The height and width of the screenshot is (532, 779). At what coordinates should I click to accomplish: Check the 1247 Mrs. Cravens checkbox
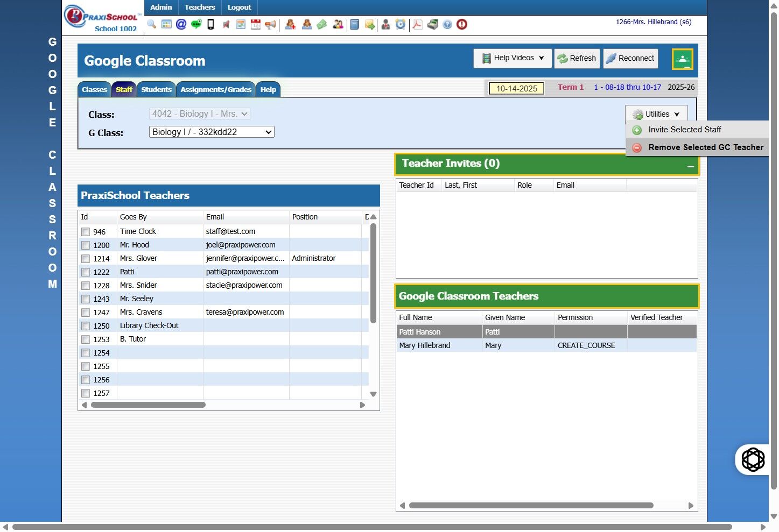[86, 313]
